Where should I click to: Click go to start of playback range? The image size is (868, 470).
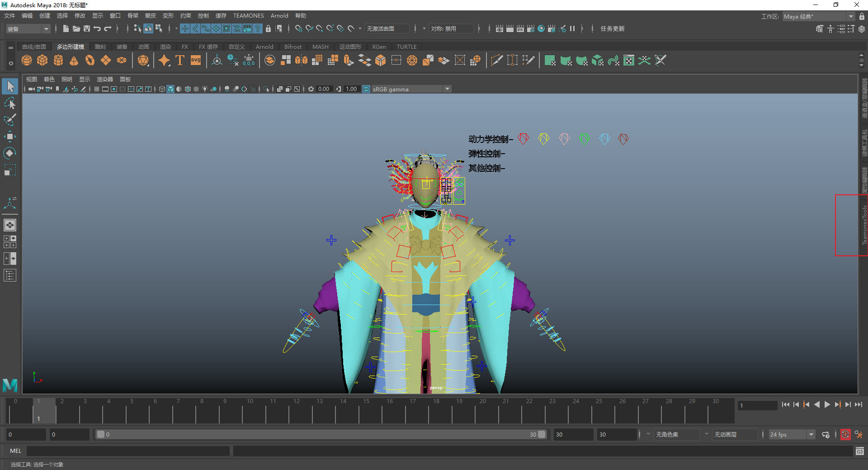(786, 405)
